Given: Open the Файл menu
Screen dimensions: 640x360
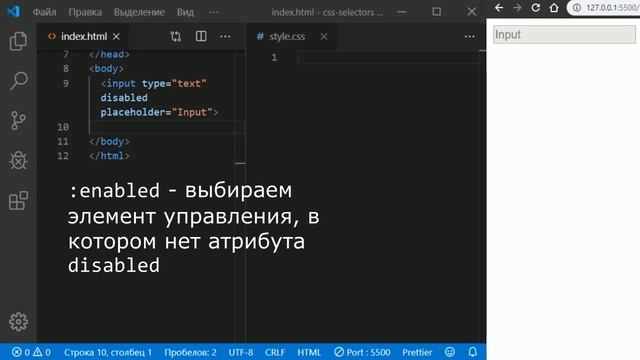Looking at the screenshot, I should [x=44, y=12].
